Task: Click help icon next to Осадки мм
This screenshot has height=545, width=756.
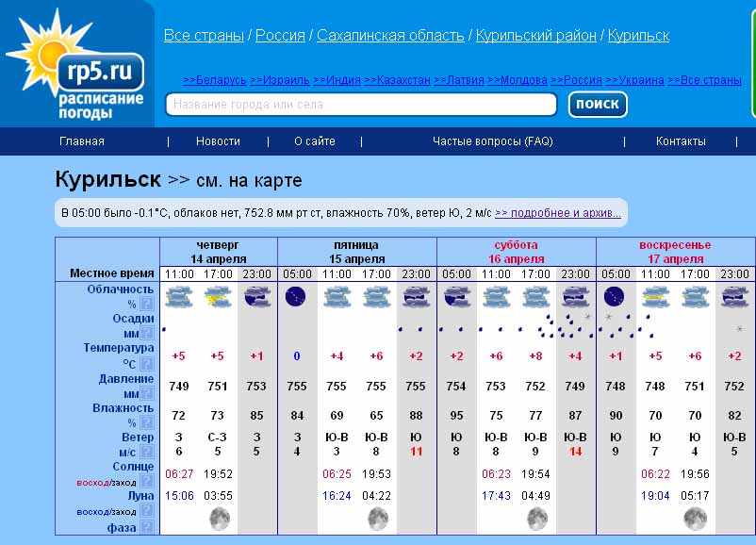Action: [x=147, y=334]
